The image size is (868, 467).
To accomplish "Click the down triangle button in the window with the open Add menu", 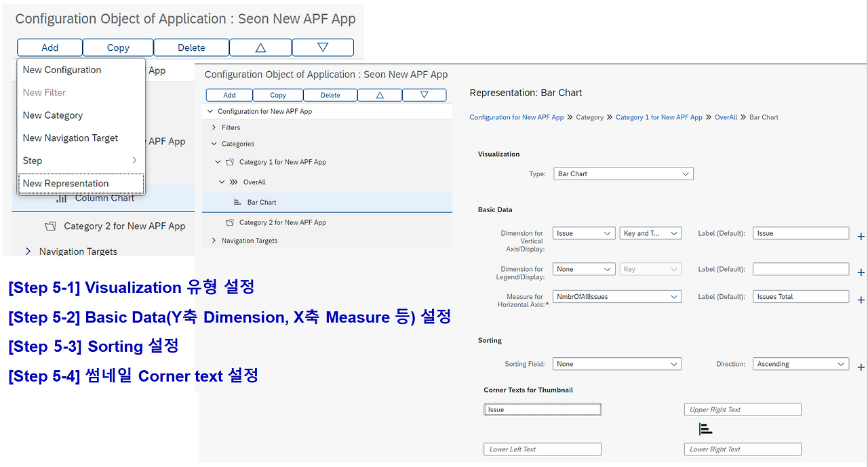I will pos(323,47).
